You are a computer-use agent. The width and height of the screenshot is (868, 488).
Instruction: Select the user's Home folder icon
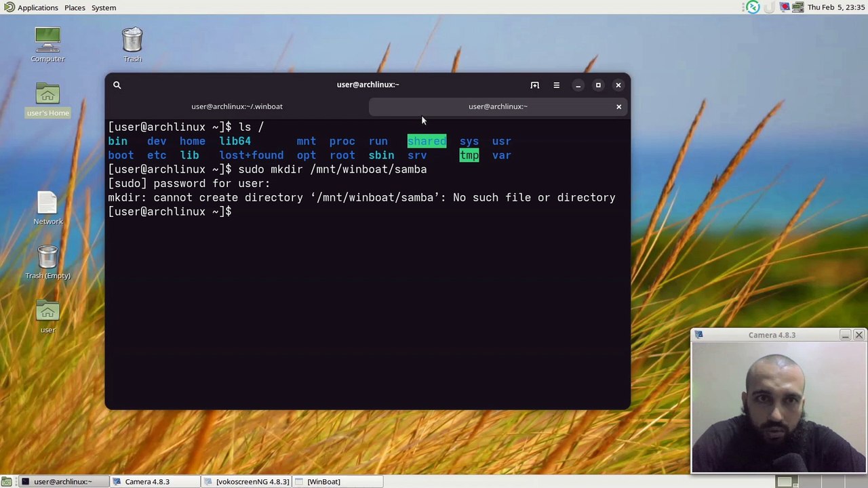pyautogui.click(x=47, y=100)
